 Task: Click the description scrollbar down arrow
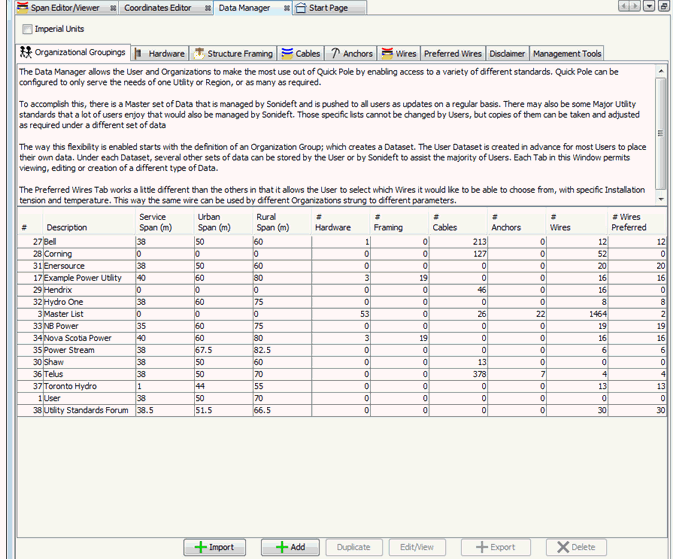[x=661, y=199]
